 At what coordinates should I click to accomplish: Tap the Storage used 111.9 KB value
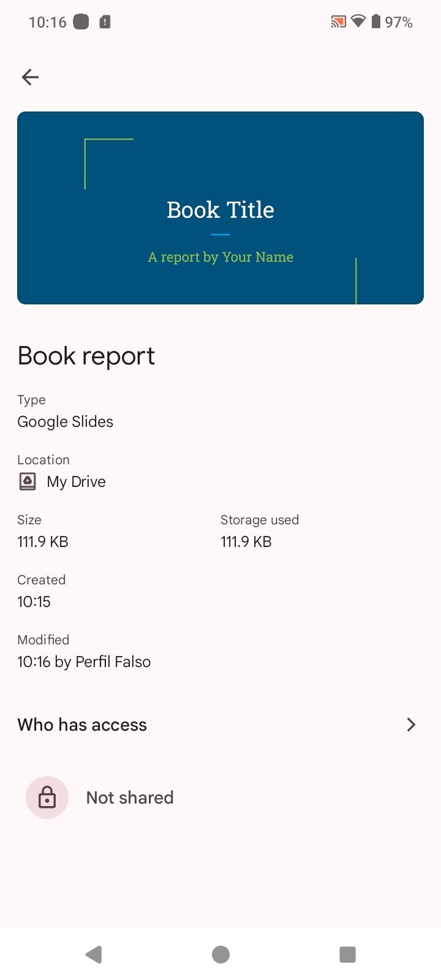(246, 541)
